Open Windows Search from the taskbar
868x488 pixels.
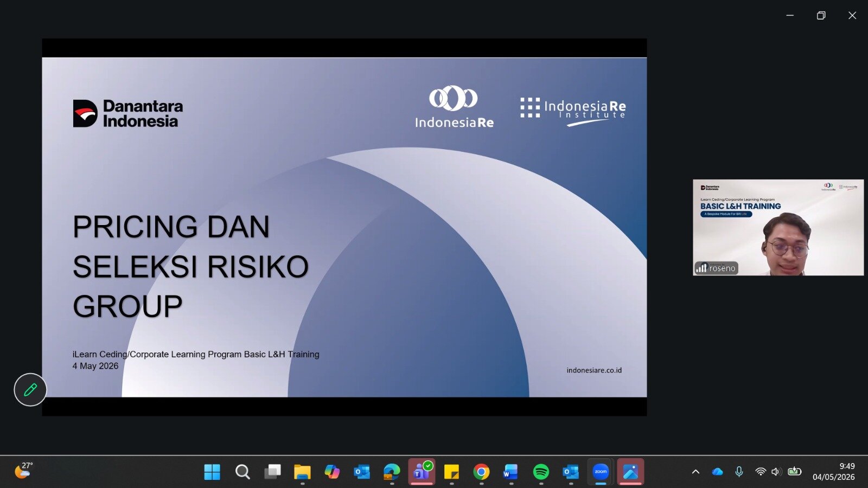(242, 472)
